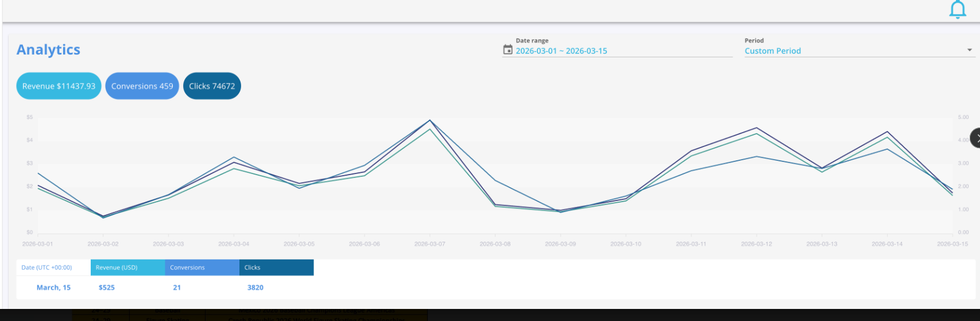Viewport: 980px width, 321px height.
Task: Click the 2026-03-09 x-axis label
Action: coord(560,244)
